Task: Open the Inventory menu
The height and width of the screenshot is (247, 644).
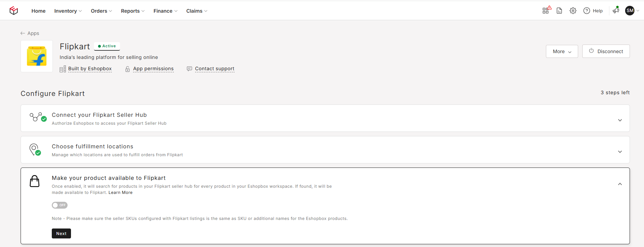Action: point(68,11)
